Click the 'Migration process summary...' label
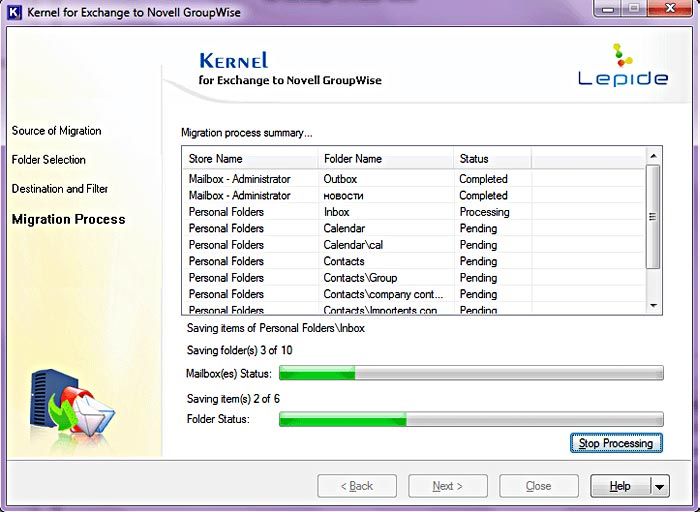 246,133
